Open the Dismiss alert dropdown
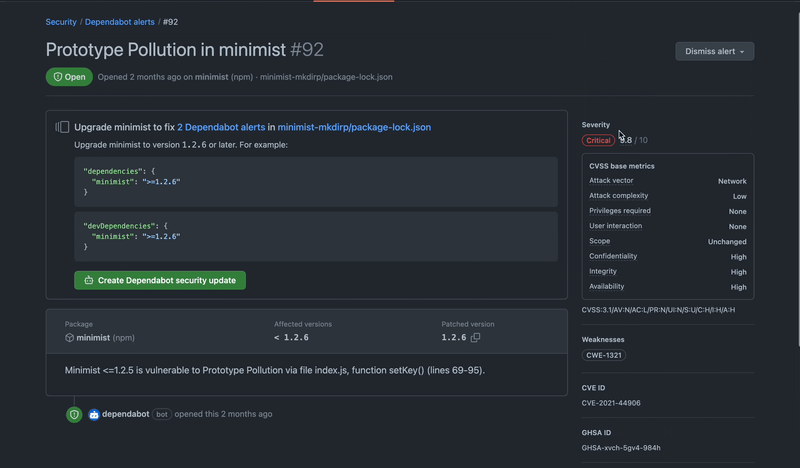The height and width of the screenshot is (468, 800). tap(714, 51)
